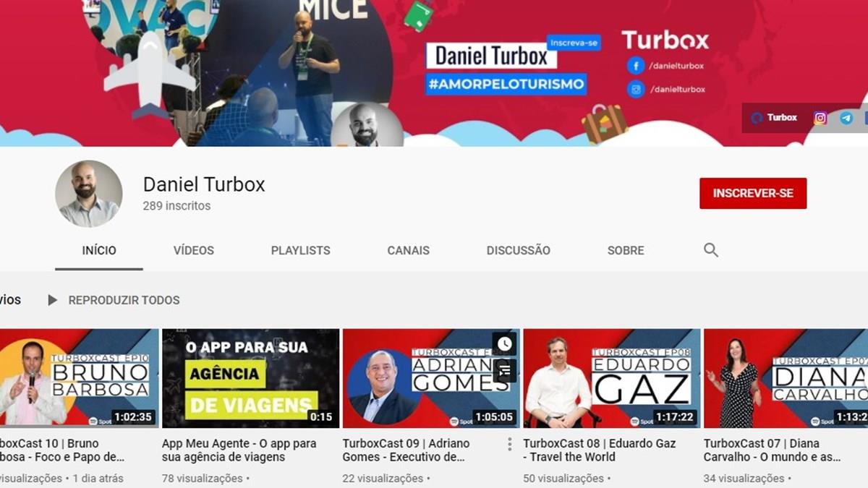Click the Watch Later clock icon on Adriano Gomes video
Screen dimensions: 868x488
pyautogui.click(x=504, y=344)
